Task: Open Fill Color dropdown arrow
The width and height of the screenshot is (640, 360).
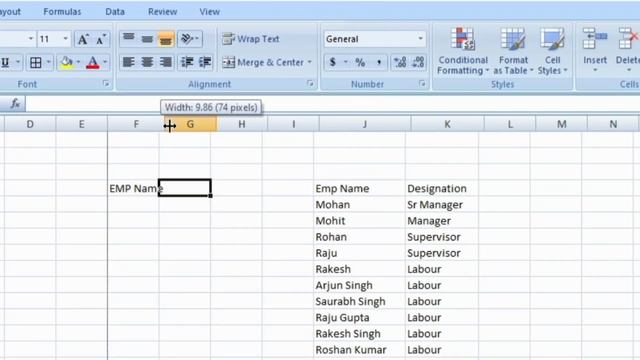Action: click(78, 62)
